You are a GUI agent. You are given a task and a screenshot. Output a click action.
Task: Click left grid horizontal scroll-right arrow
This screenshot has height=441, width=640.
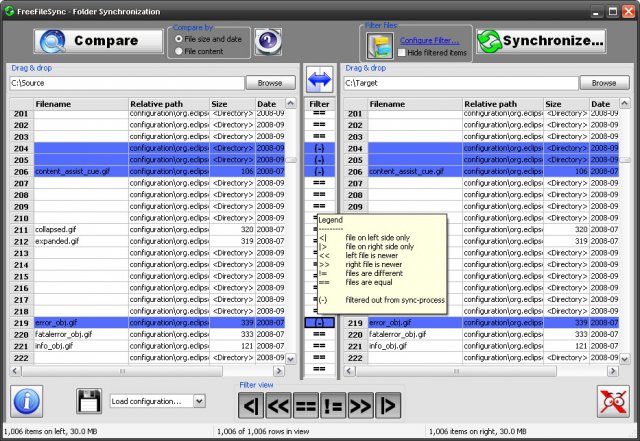click(x=279, y=371)
